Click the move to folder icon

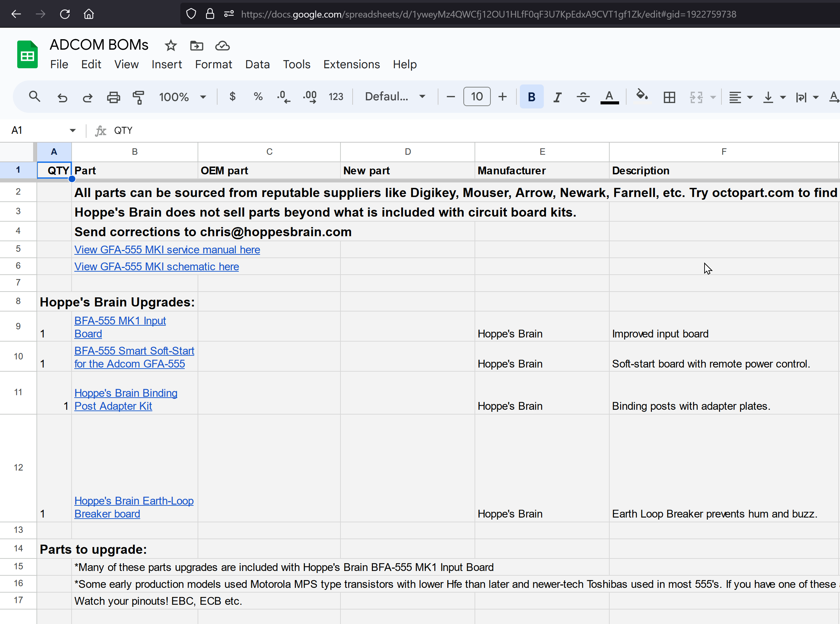click(x=196, y=46)
